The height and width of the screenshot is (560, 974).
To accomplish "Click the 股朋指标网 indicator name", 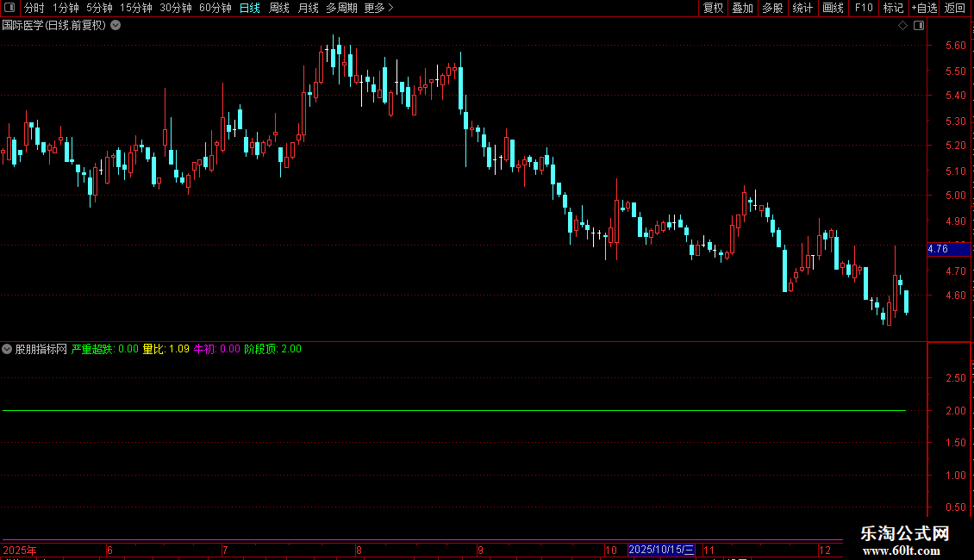I will [41, 349].
